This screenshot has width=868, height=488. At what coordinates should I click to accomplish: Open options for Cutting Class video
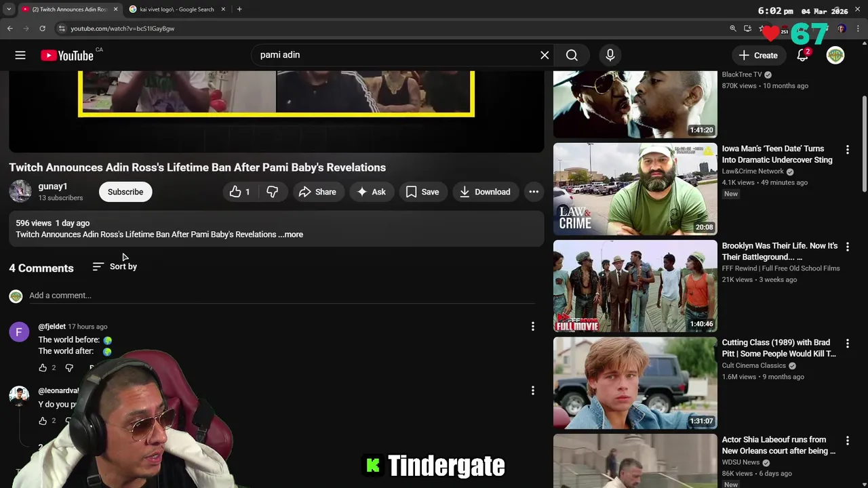coord(848,344)
